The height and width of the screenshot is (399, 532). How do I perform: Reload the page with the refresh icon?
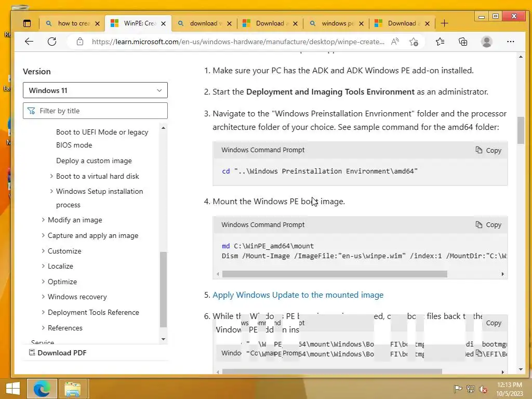point(52,42)
